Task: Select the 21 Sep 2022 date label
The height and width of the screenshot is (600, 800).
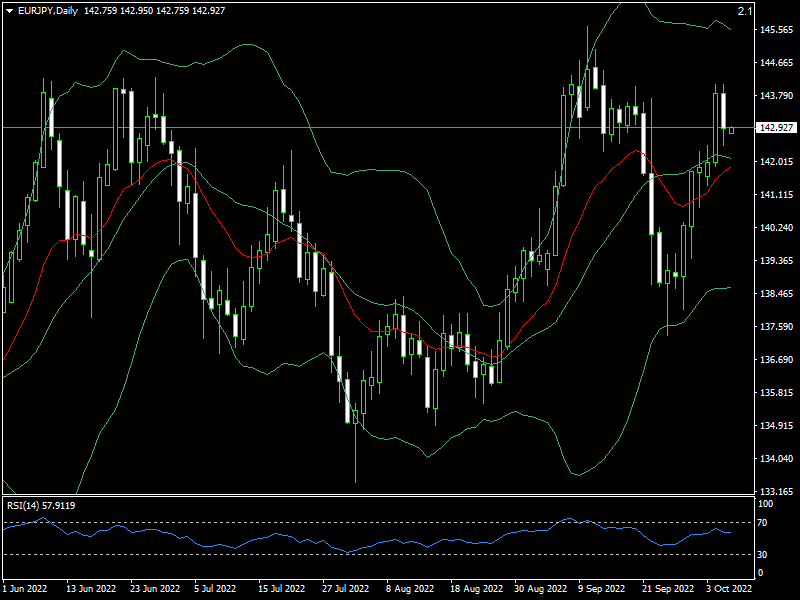Action: pyautogui.click(x=668, y=588)
